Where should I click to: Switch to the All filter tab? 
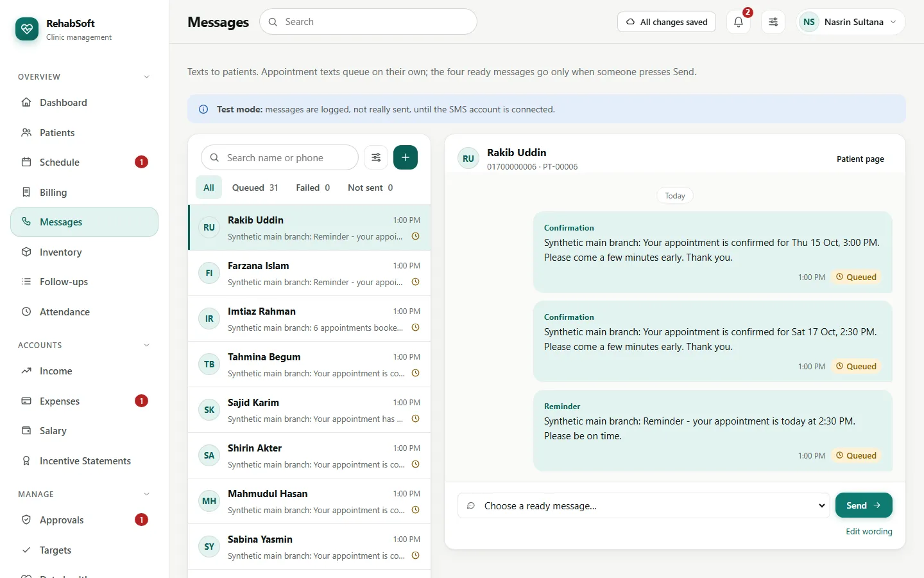[209, 188]
